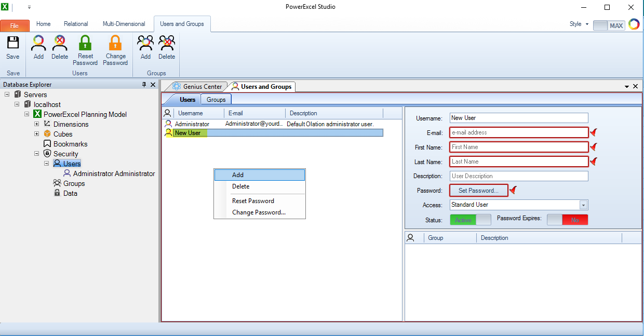Collapse the PowerExcel Planning Model node
The image size is (644, 336).
pos(26,114)
